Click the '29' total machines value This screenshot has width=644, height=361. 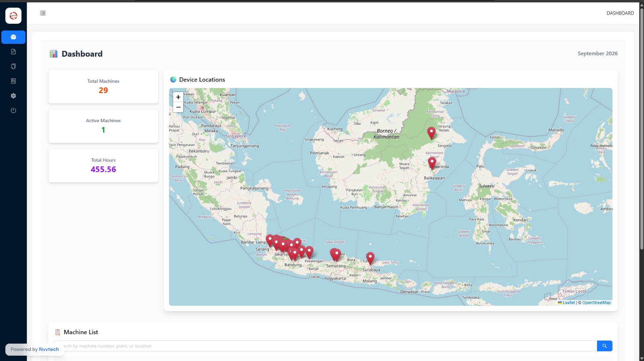[103, 90]
